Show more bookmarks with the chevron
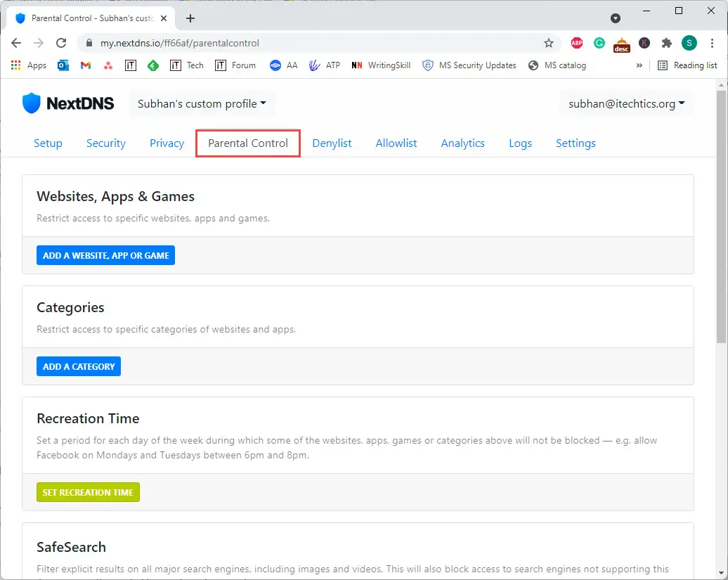The image size is (728, 580). pos(639,65)
